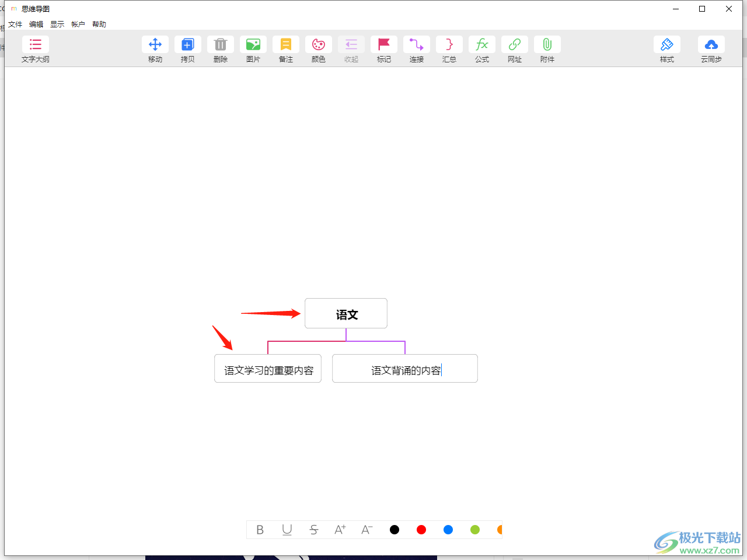The height and width of the screenshot is (560, 747).
Task: Open the 样式 style panel
Action: pos(667,50)
